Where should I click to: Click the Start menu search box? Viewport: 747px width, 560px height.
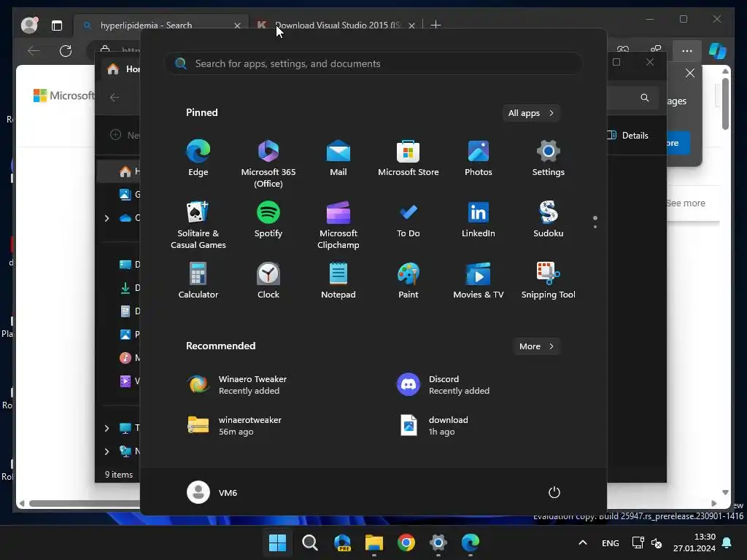pos(373,64)
